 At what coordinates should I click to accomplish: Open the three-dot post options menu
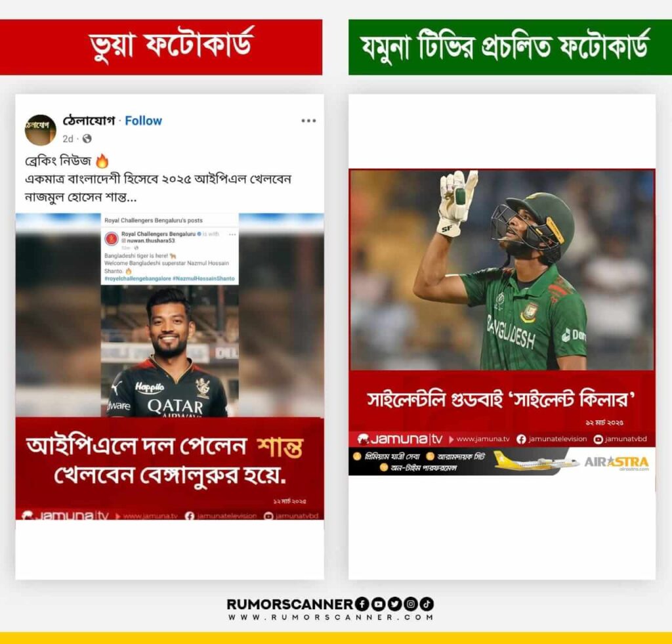[x=308, y=121]
